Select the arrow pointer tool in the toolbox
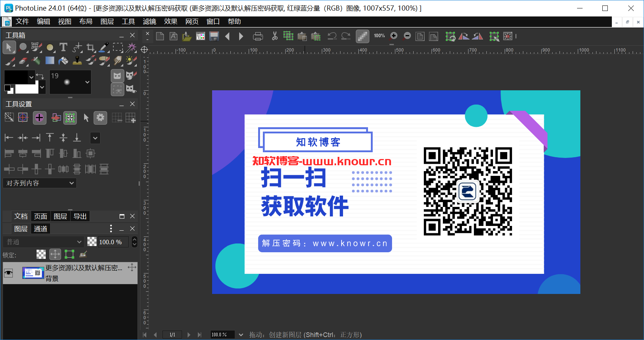The width and height of the screenshot is (644, 340). pyautogui.click(x=9, y=47)
